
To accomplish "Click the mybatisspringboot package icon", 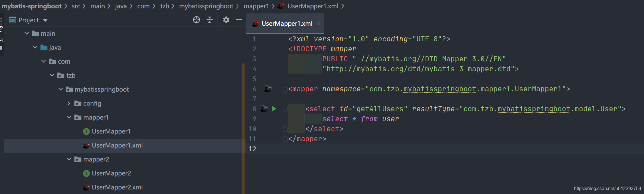I will [69, 89].
